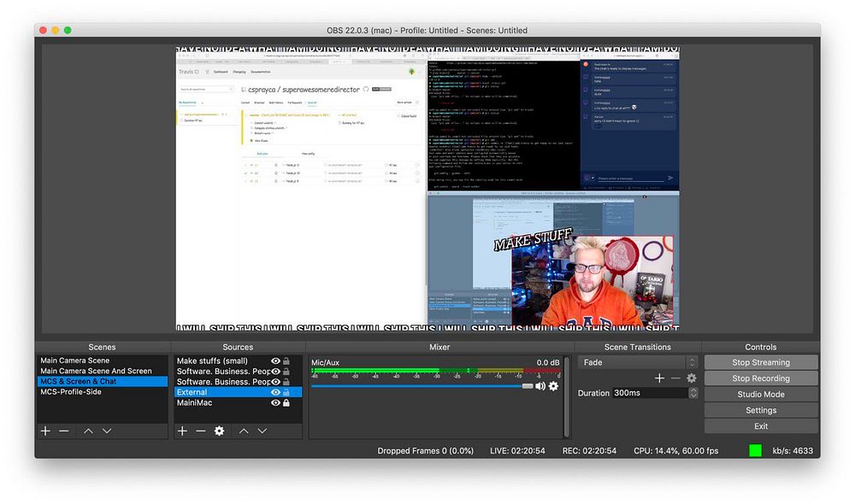Toggle visibility of Make stuffs (small) source
The width and height of the screenshot is (855, 504).
[x=275, y=361]
